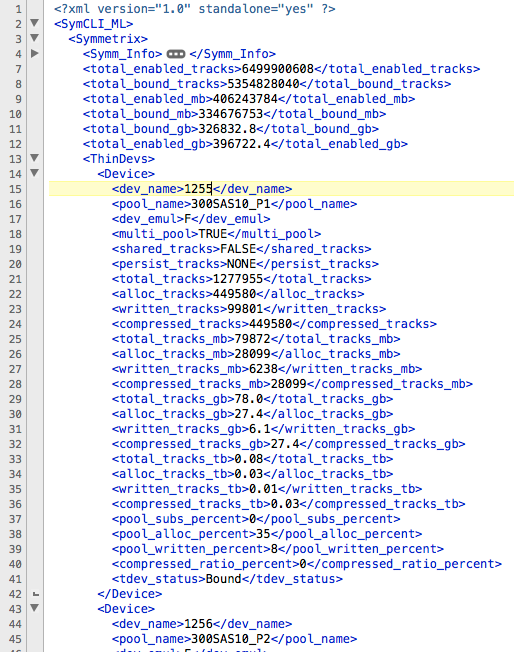This screenshot has width=514, height=652.
Task: Click pool_name value 300SAS10_P2
Action: coord(230,638)
